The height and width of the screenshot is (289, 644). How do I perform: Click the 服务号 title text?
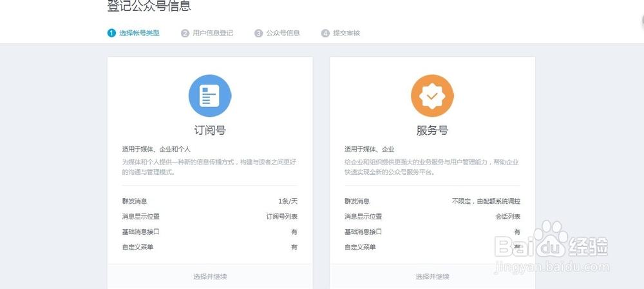coord(432,130)
